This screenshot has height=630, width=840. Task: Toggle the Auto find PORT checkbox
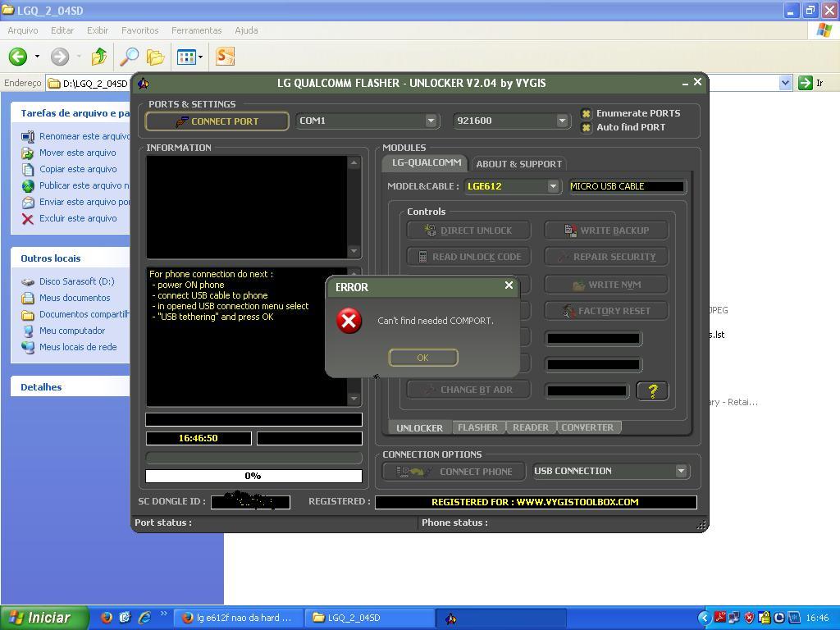pyautogui.click(x=586, y=127)
